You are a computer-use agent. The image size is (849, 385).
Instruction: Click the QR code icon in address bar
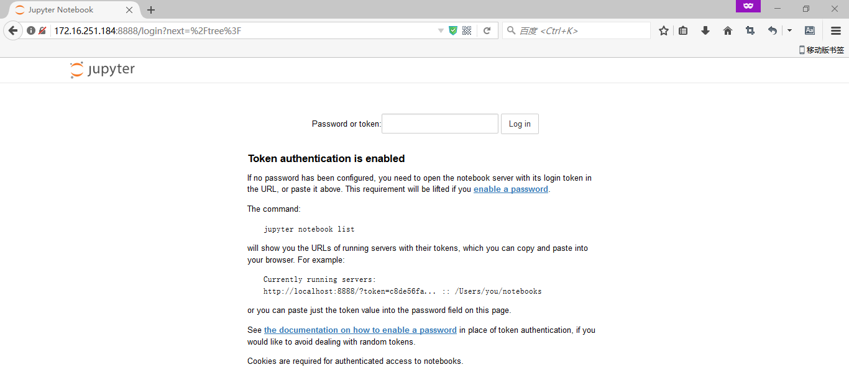[467, 31]
